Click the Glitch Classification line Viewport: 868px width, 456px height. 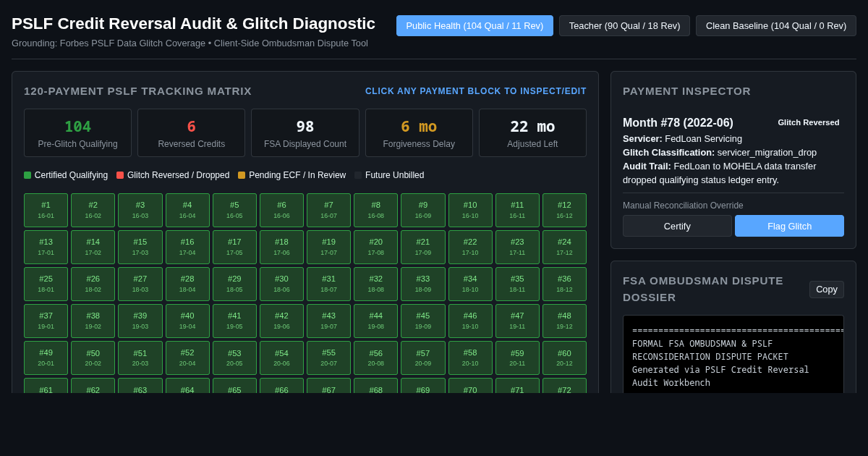(x=720, y=152)
